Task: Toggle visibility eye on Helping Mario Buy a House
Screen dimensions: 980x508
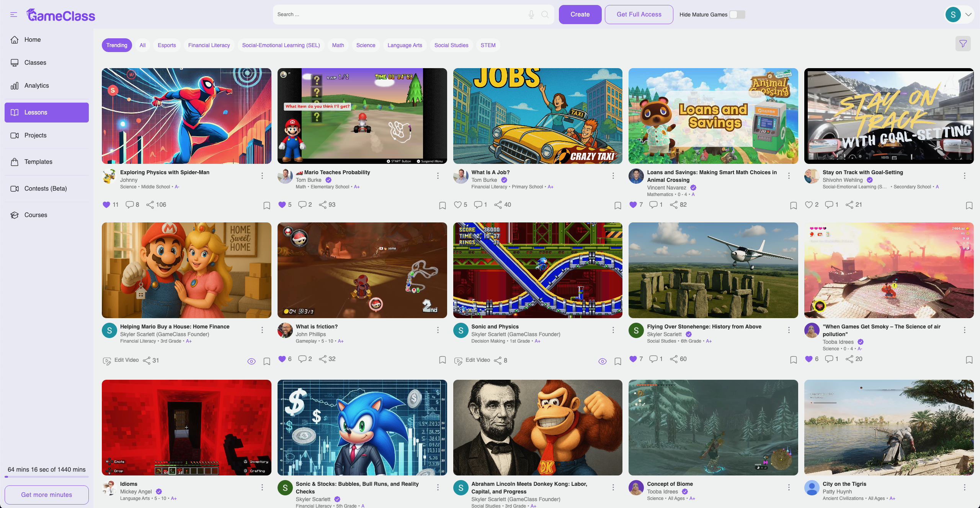Action: (x=251, y=361)
